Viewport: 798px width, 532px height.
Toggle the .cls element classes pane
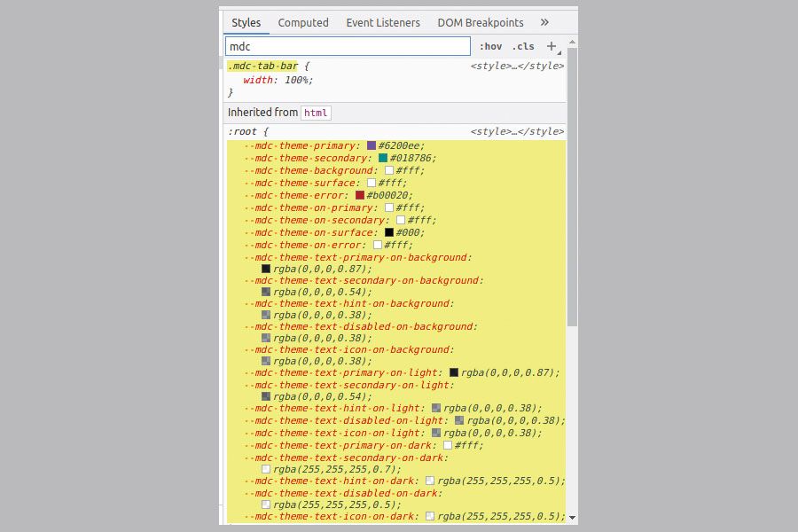tap(523, 45)
